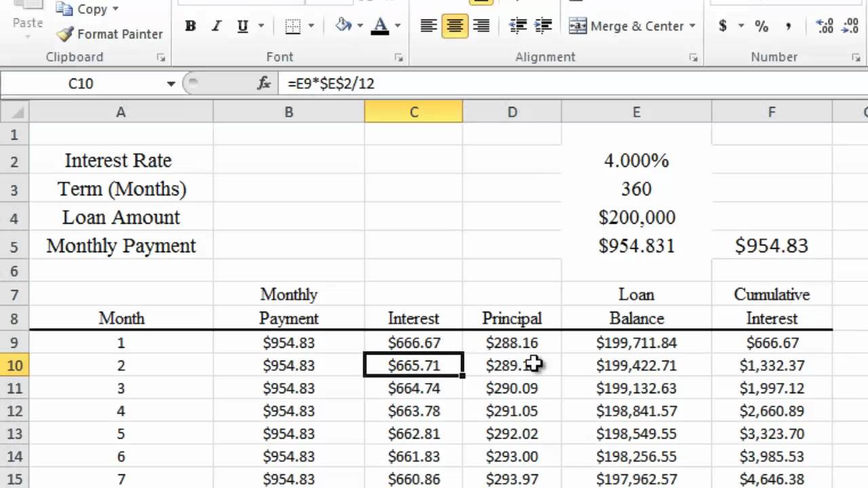Increase decimal places

tap(825, 26)
